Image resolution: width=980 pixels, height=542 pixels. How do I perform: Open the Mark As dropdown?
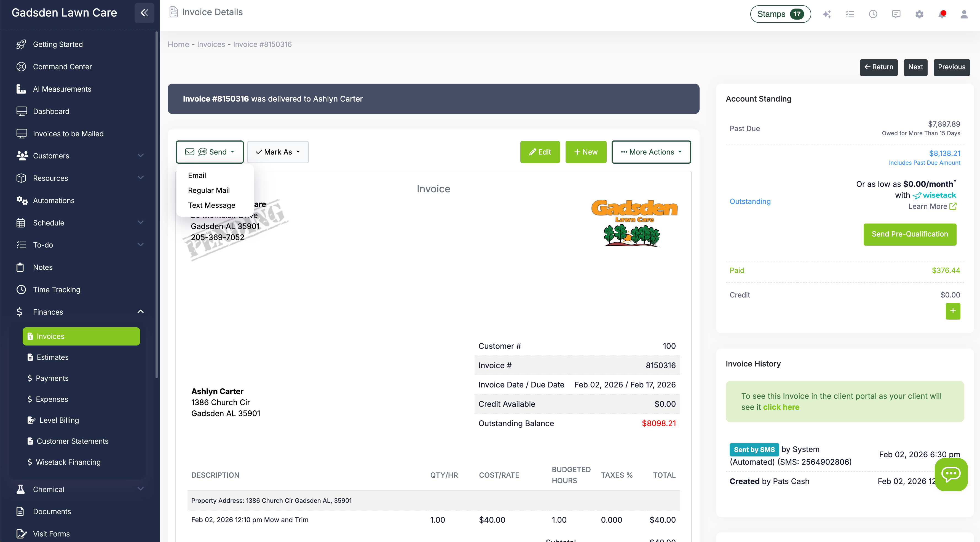278,152
